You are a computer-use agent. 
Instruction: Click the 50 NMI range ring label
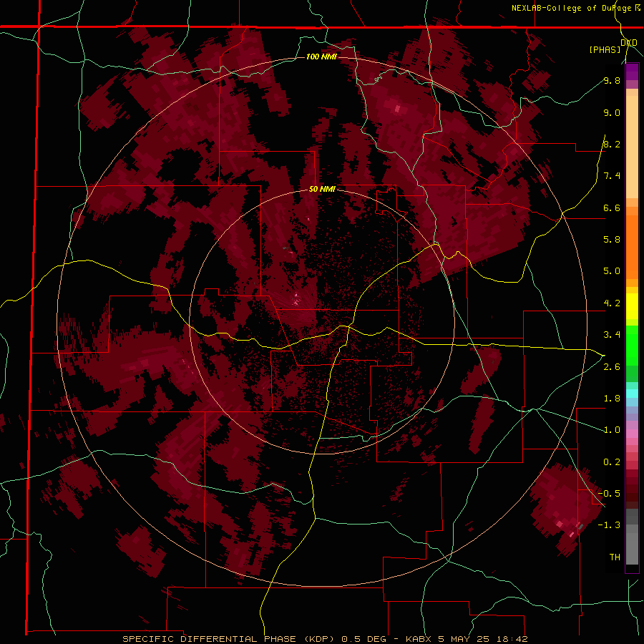(322, 189)
